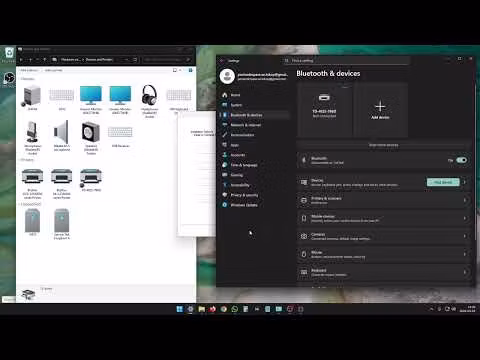Image resolution: width=480 pixels, height=360 pixels.
Task: Click the Add device button in Devices row
Action: point(443,182)
